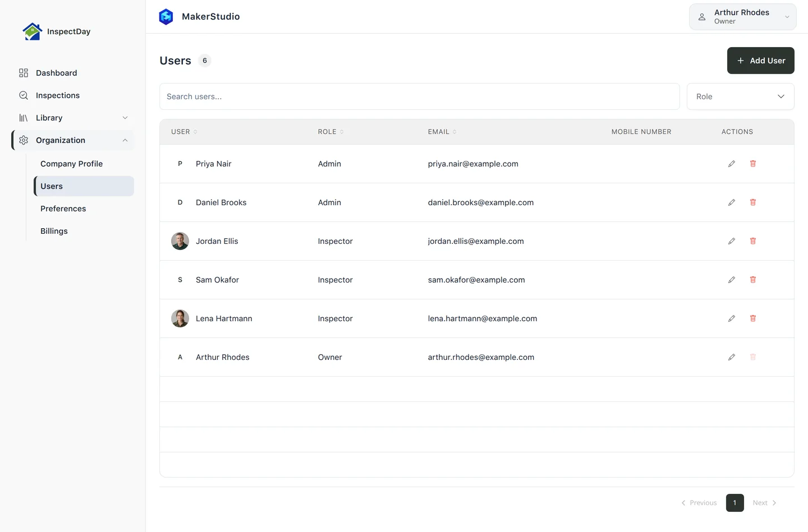Click the email lena.hartmann@example.com
808x532 pixels.
coord(483,318)
